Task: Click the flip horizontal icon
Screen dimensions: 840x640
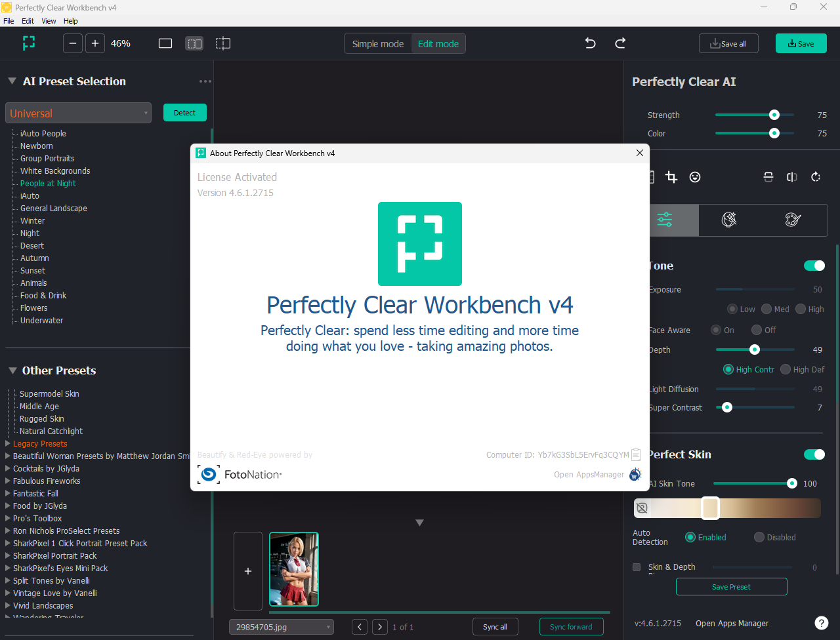Action: tap(792, 177)
